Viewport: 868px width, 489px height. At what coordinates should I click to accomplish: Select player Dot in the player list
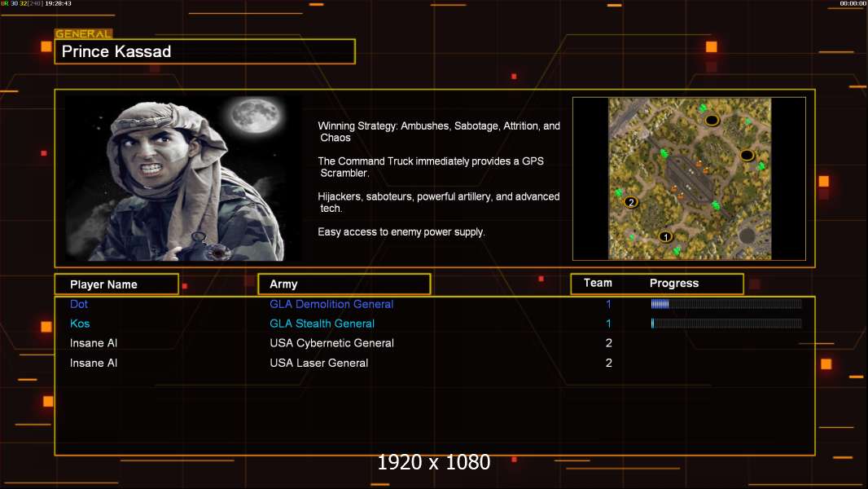[79, 304]
